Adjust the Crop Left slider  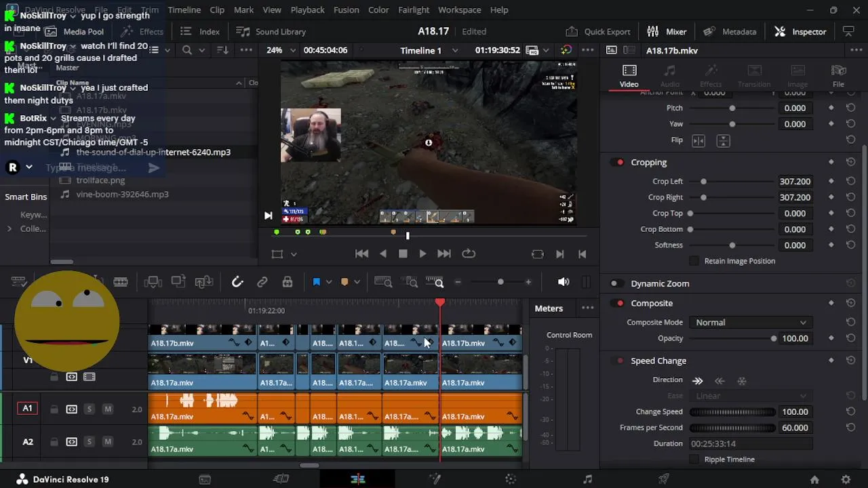pos(703,182)
